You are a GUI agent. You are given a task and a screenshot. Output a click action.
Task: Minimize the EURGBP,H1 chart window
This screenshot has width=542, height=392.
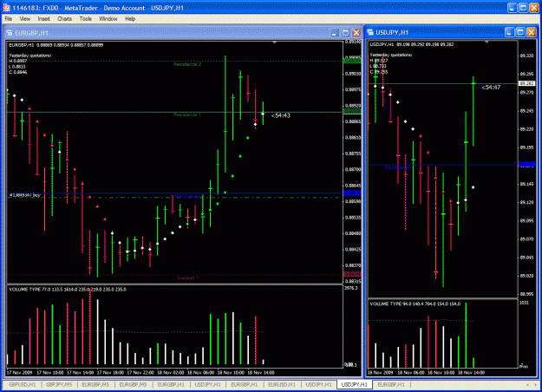click(x=334, y=33)
